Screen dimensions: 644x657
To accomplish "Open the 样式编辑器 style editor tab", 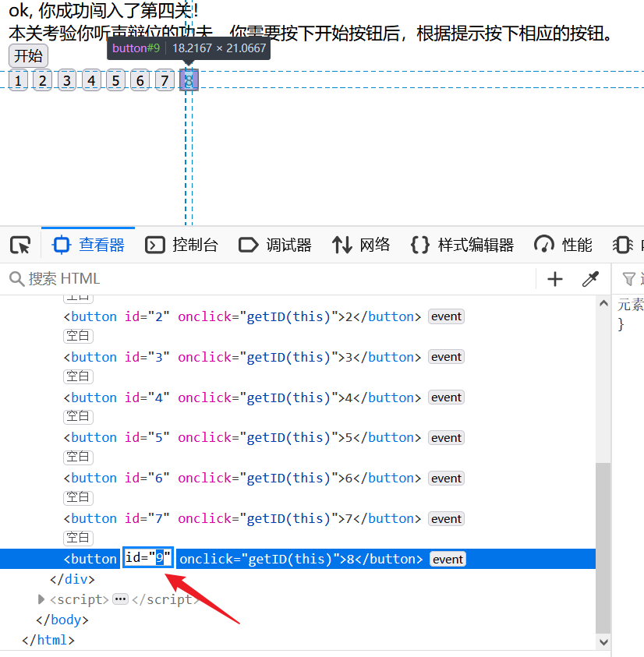I will (x=462, y=245).
